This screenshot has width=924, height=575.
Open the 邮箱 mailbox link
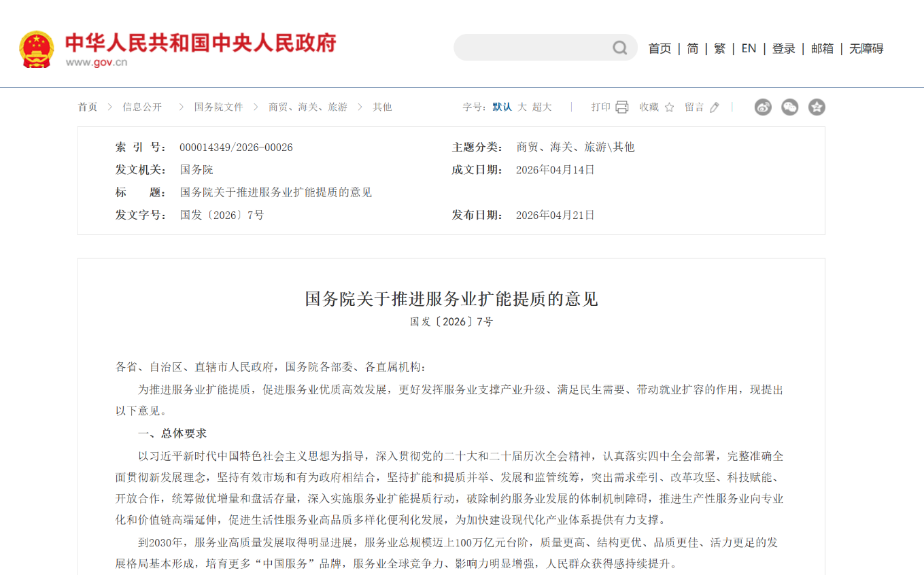822,48
